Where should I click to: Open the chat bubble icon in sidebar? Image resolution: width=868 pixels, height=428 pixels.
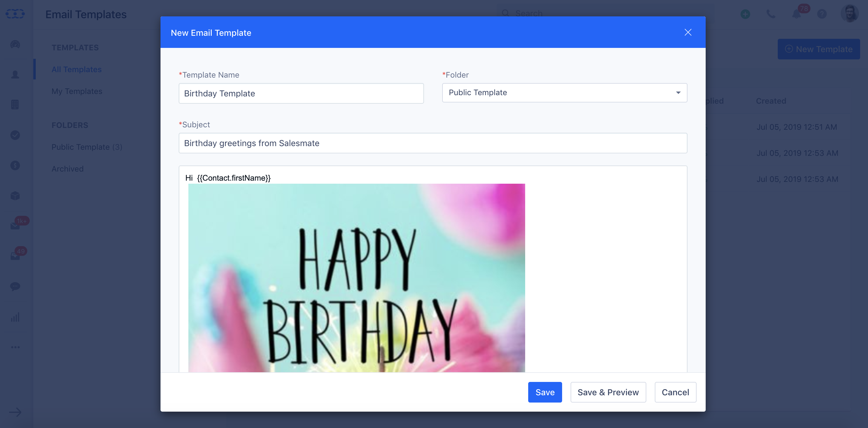click(x=15, y=286)
